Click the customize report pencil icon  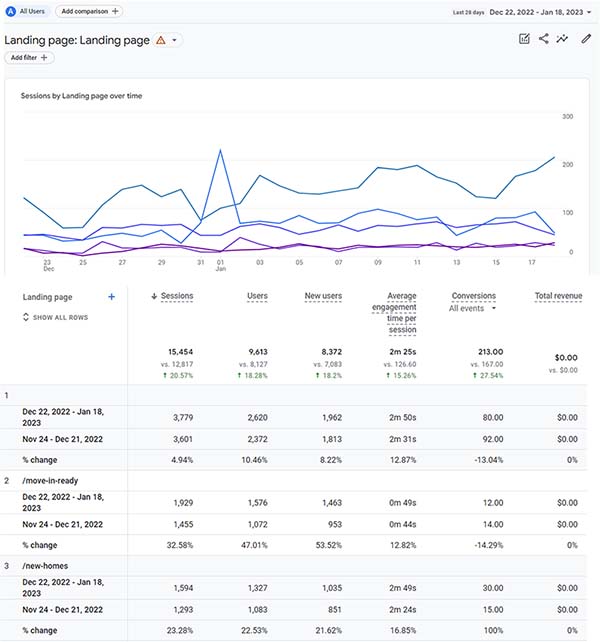click(586, 39)
